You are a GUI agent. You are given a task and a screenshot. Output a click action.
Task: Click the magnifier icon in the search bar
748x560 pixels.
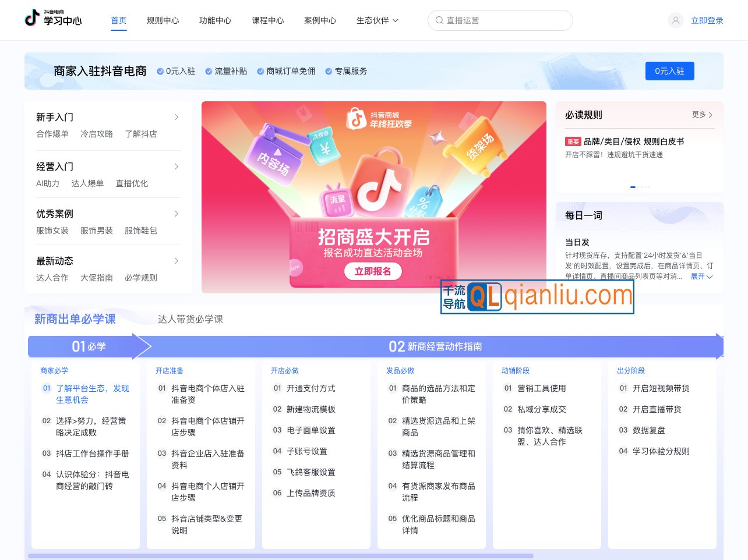tap(439, 20)
